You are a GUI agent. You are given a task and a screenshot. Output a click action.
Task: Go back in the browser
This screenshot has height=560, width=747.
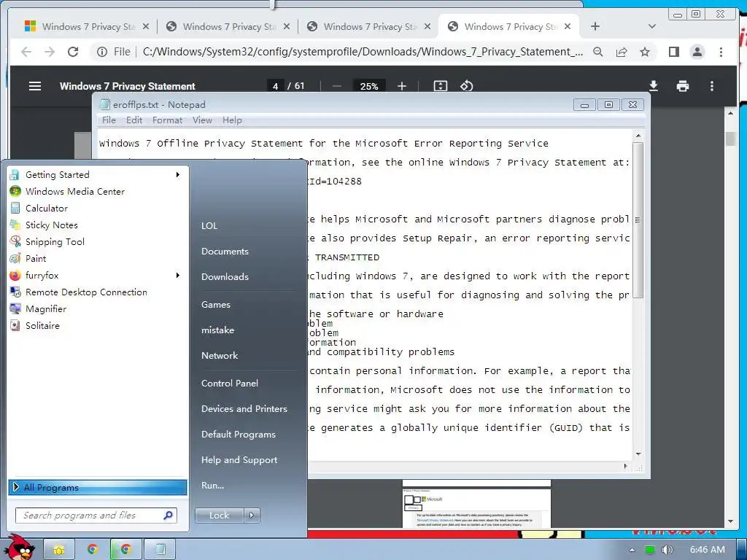(x=26, y=52)
